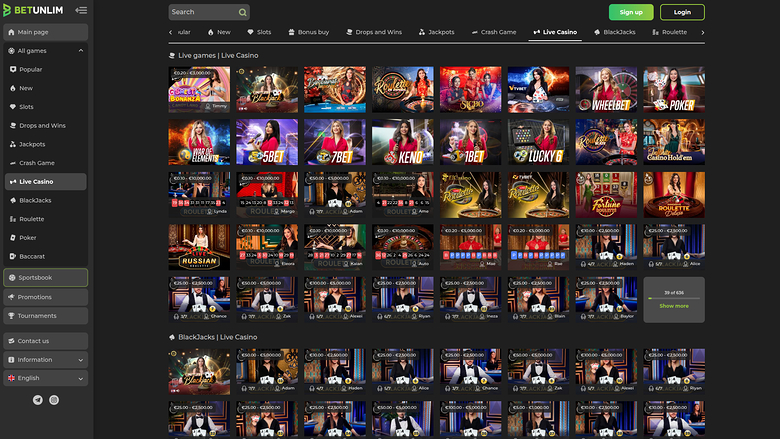Click the search magnifier icon
Screen dimensions: 780x439
click(x=242, y=12)
